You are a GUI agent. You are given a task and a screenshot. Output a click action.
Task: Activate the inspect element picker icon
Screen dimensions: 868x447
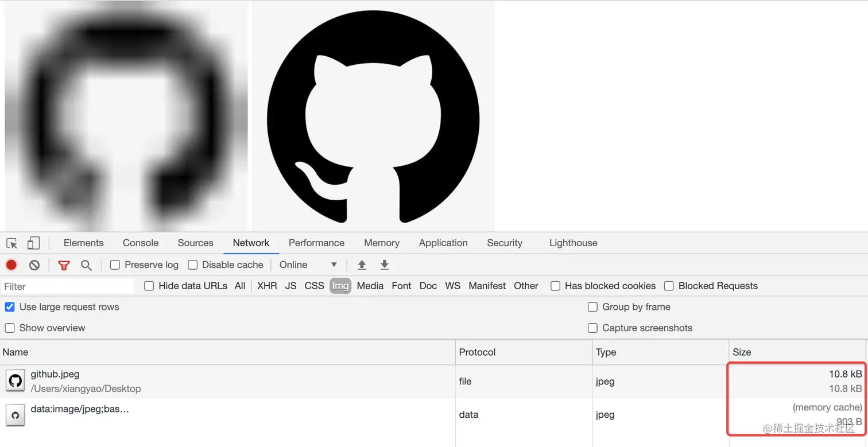(12, 243)
